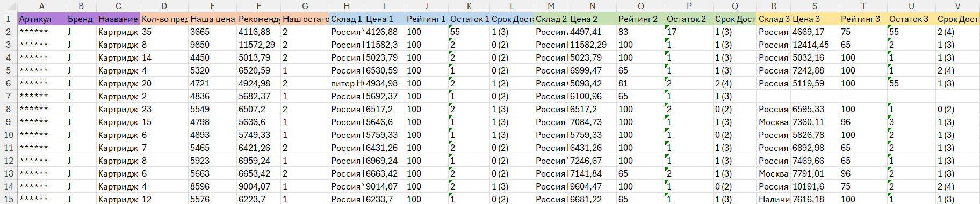Select the column V header
Viewport: 980px width, 204px height.
pyautogui.click(x=957, y=6)
